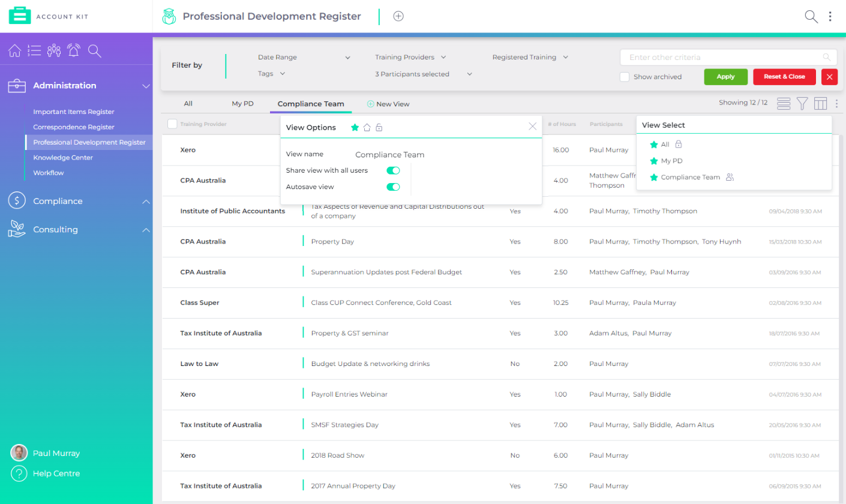846x504 pixels.
Task: Check the Show archived checkbox
Action: 625,77
